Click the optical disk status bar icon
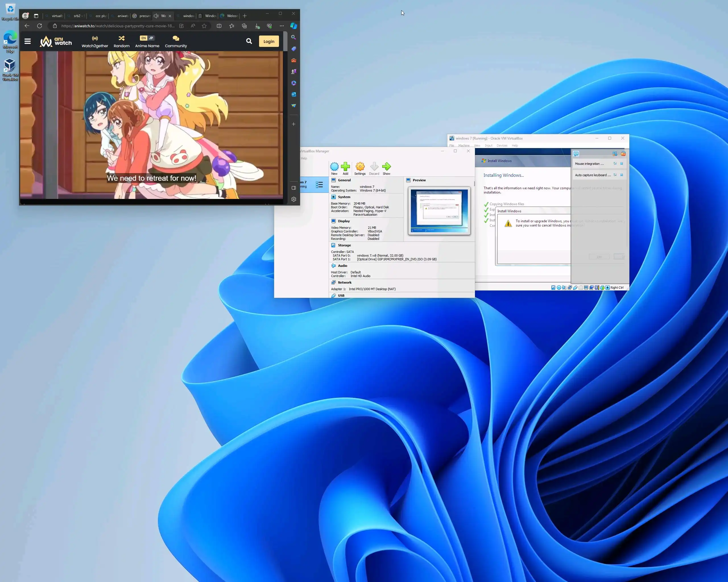The image size is (728, 582). point(559,288)
